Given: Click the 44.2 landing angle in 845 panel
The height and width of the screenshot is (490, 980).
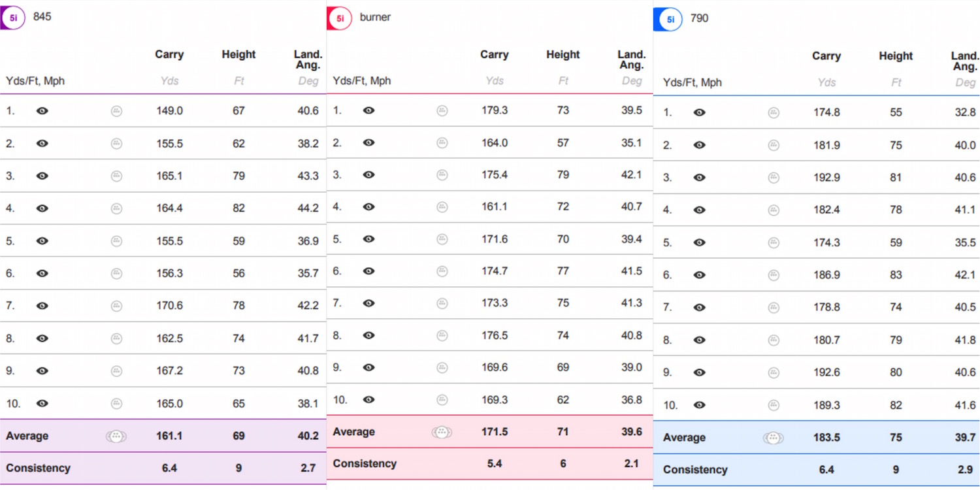Looking at the screenshot, I should tap(308, 208).
